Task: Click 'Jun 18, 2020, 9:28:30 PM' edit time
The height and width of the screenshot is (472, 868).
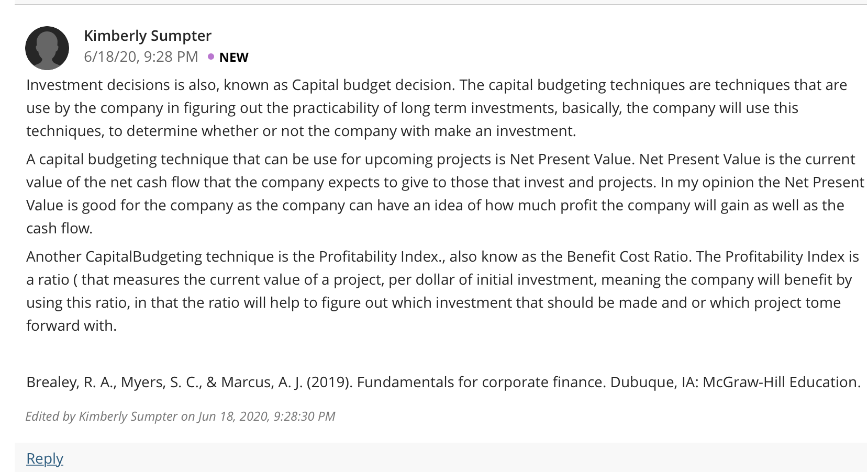Action: click(266, 416)
